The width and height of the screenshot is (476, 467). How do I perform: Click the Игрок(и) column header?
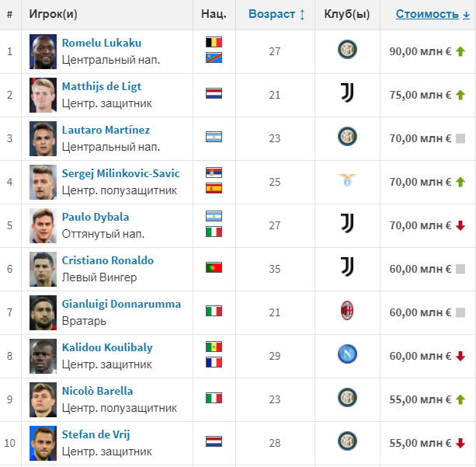[54, 14]
